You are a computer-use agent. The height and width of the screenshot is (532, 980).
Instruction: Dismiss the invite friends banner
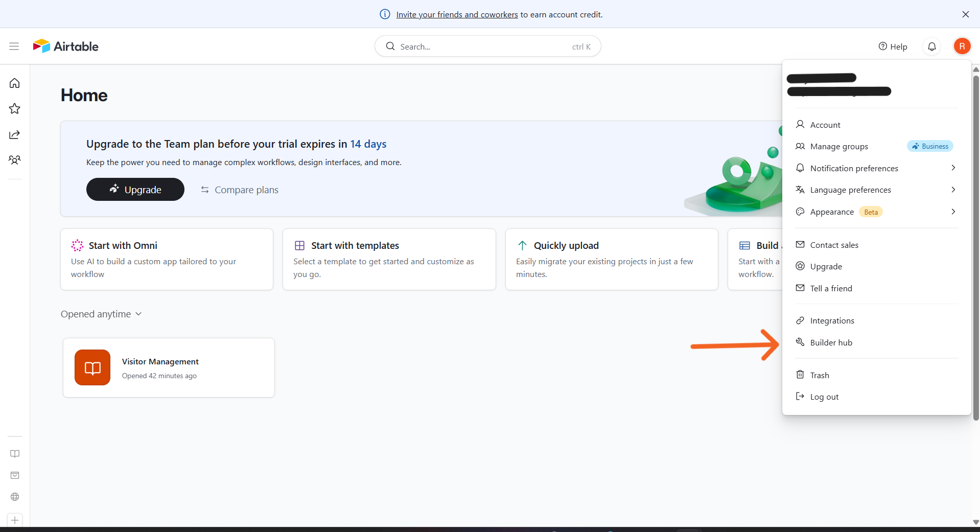click(x=966, y=14)
